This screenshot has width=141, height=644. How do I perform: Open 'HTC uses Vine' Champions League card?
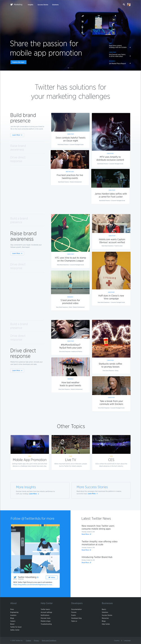[70, 241]
